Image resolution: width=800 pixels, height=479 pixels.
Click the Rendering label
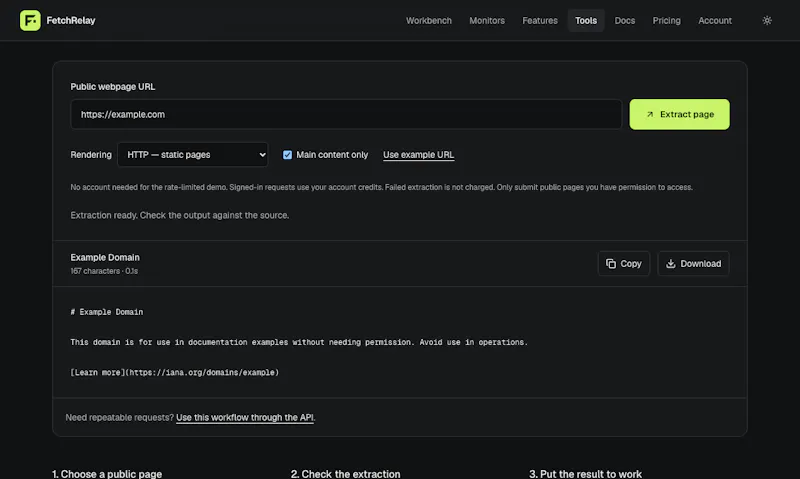pyautogui.click(x=91, y=155)
